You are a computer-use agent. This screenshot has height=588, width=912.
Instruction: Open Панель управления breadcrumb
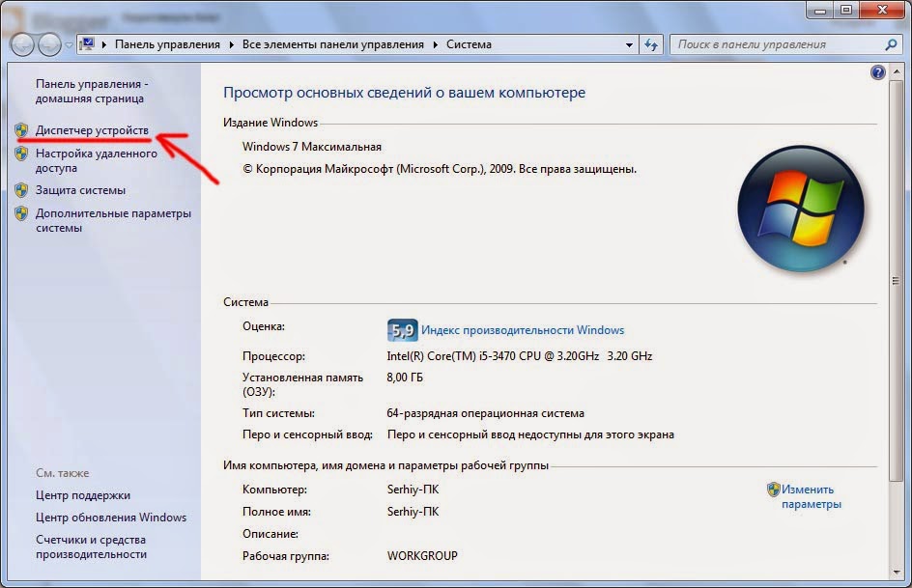167,44
